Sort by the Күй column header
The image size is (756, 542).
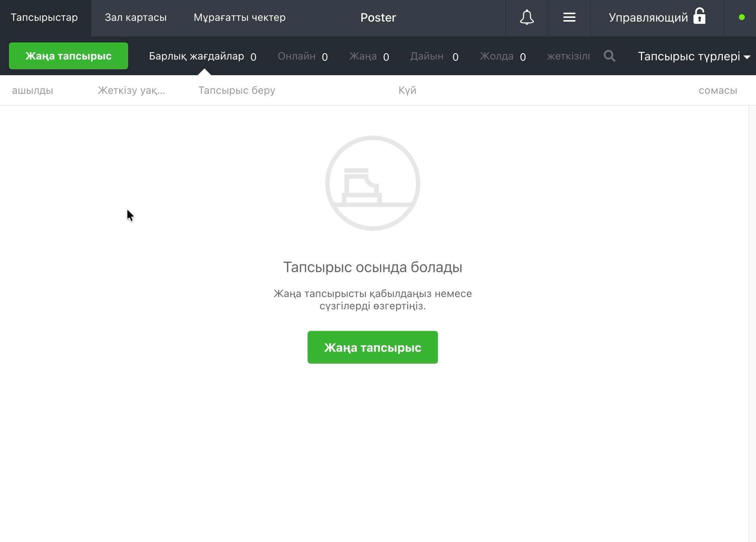point(407,90)
